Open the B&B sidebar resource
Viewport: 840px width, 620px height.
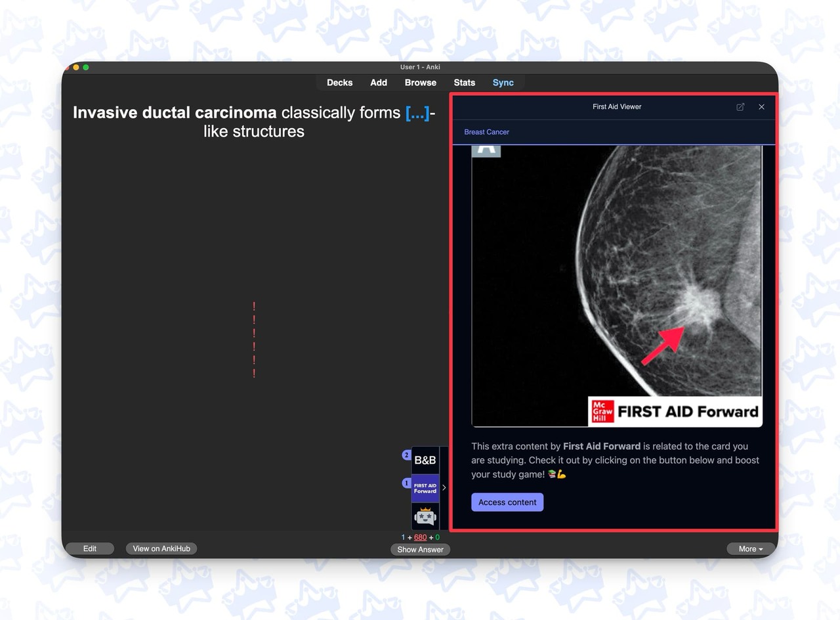425,460
